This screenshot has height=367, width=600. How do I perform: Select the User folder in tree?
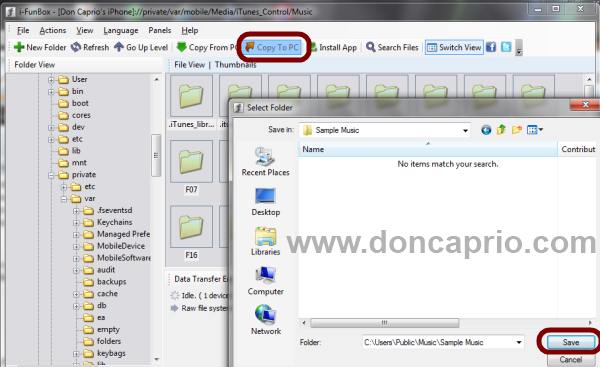[x=80, y=79]
